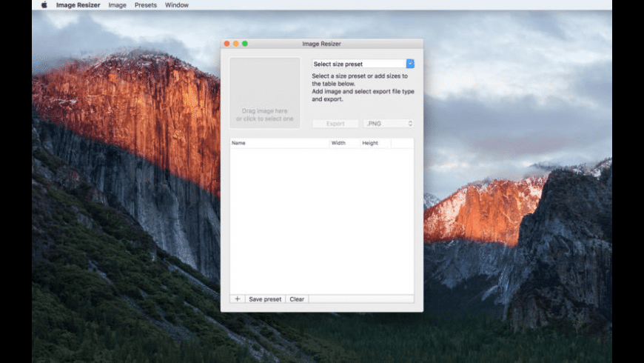The height and width of the screenshot is (363, 644).
Task: Minimize the Image Resizer window
Action: click(235, 44)
